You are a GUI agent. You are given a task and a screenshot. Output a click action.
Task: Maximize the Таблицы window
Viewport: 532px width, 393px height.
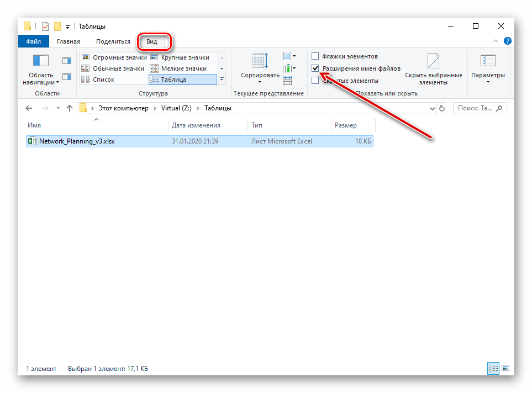476,26
